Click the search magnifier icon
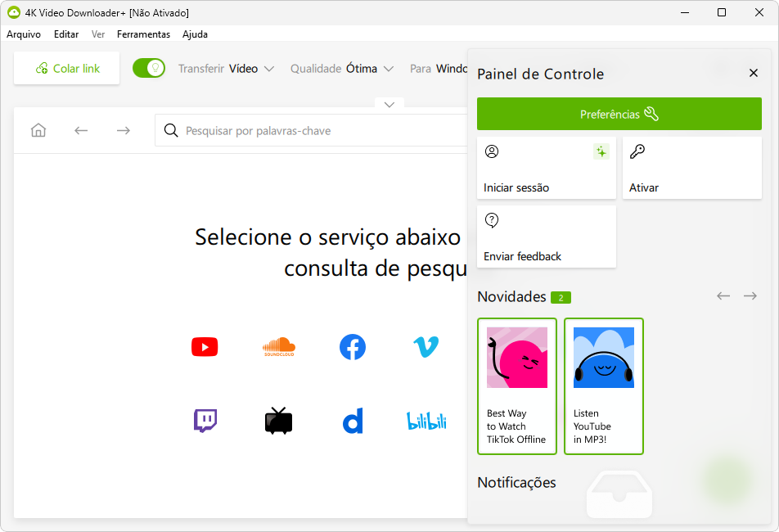The width and height of the screenshot is (779, 532). pos(171,130)
